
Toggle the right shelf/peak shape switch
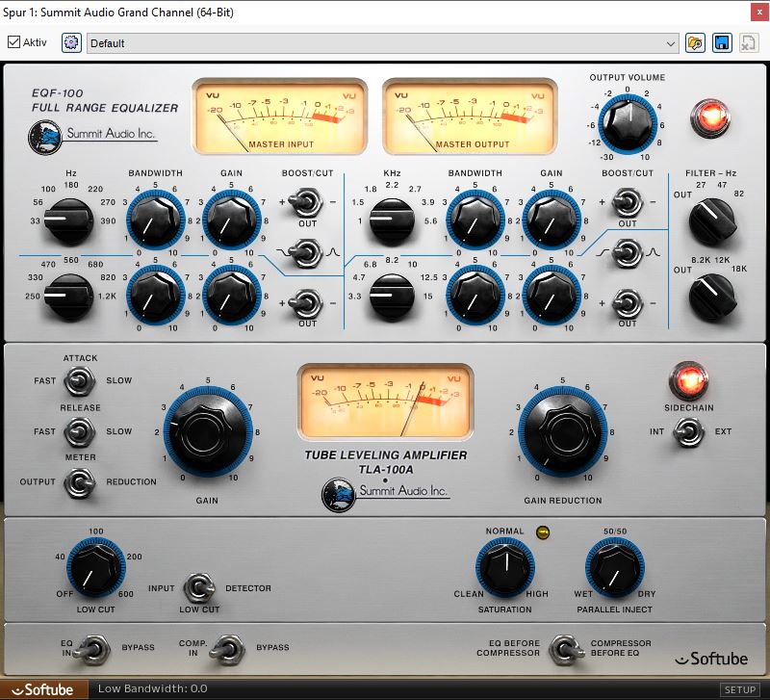628,253
